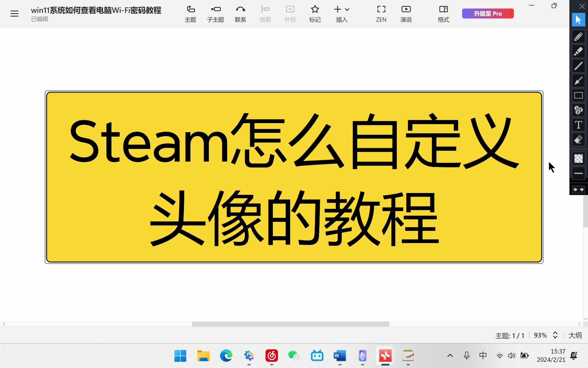
Task: Click the microphone tray icon
Action: pos(467,356)
